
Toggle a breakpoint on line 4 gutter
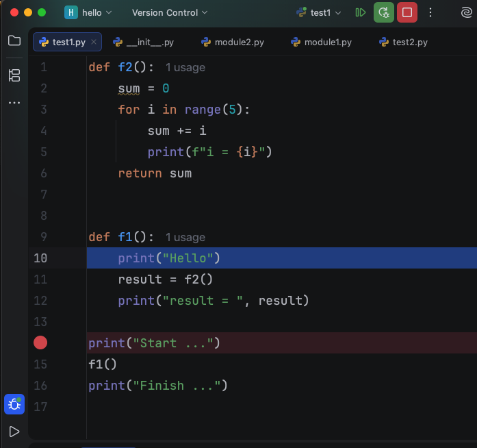pos(40,130)
